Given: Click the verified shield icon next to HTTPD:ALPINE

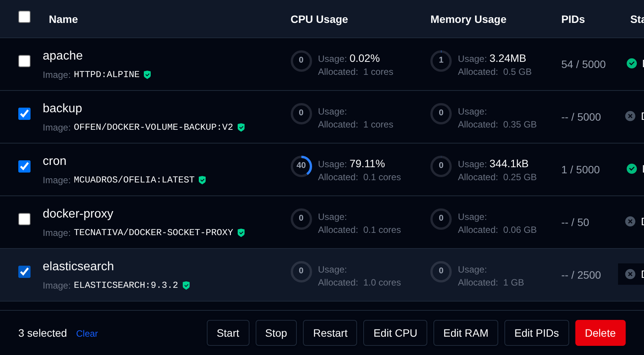Looking at the screenshot, I should [x=147, y=75].
